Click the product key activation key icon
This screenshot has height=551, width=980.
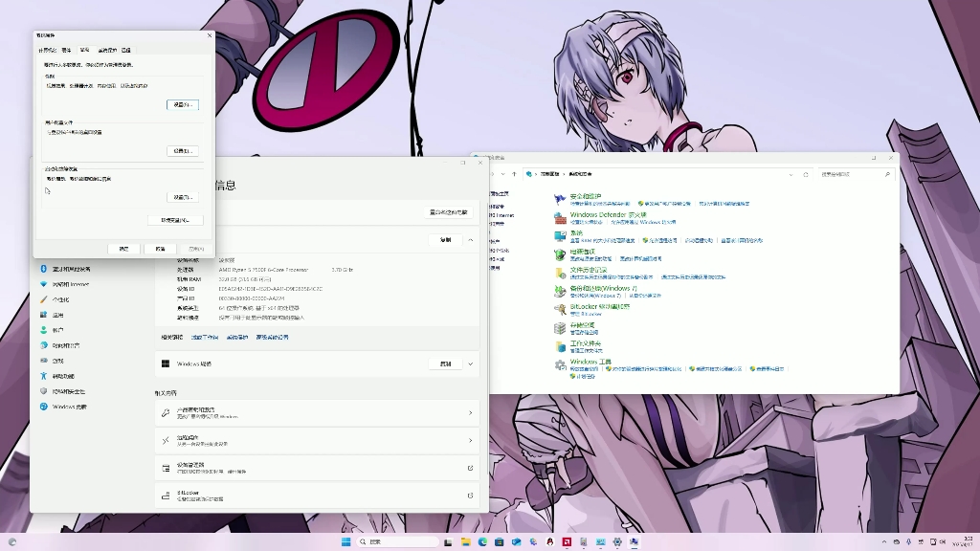[x=166, y=413]
